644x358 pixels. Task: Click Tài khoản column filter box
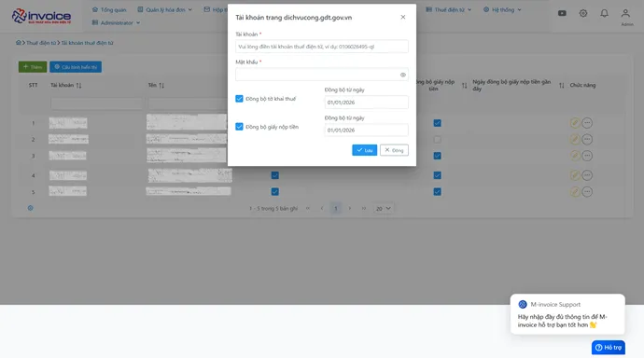point(96,103)
